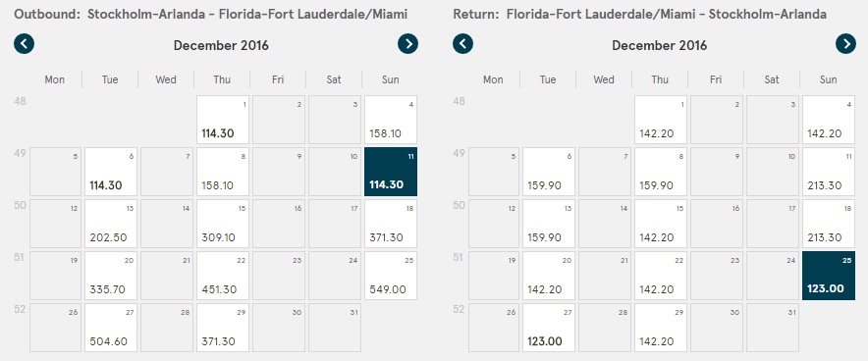868x361 pixels.
Task: Go to next month in Return calendar
Action: (845, 44)
